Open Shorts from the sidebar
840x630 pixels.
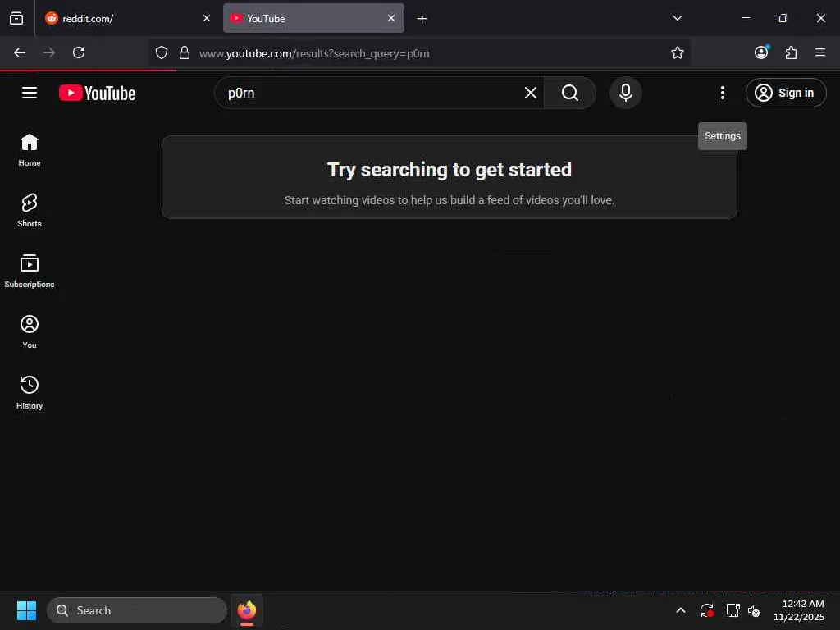click(30, 211)
